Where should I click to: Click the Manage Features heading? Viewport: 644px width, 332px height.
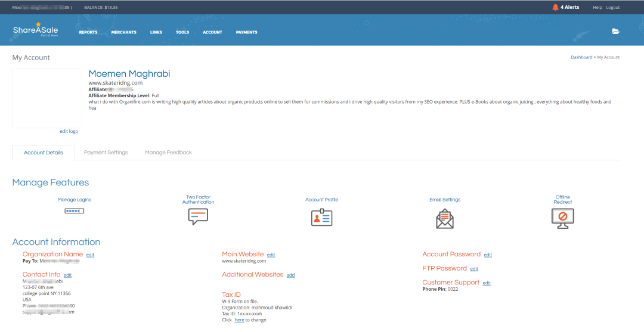(51, 182)
